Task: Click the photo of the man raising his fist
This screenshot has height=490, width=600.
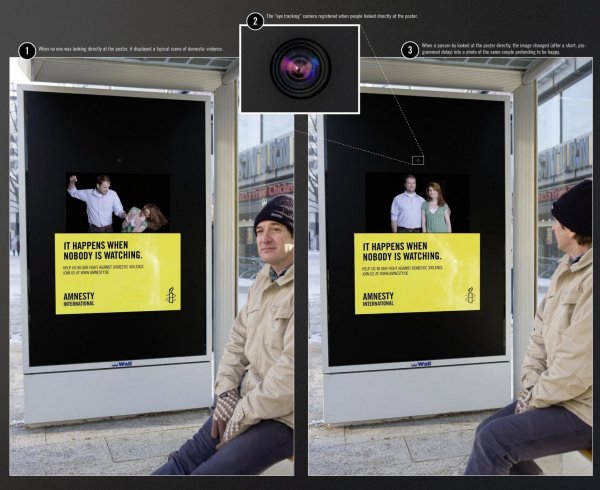Action: click(118, 202)
